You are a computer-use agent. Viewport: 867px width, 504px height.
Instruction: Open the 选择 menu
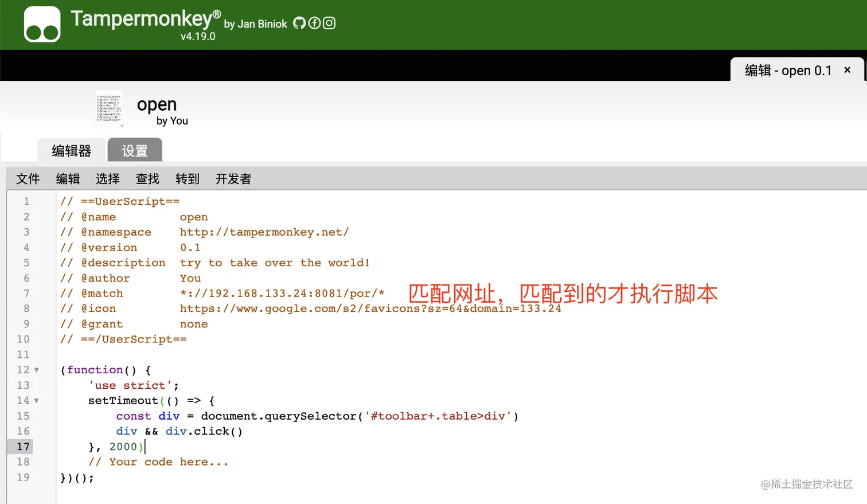coord(108,179)
